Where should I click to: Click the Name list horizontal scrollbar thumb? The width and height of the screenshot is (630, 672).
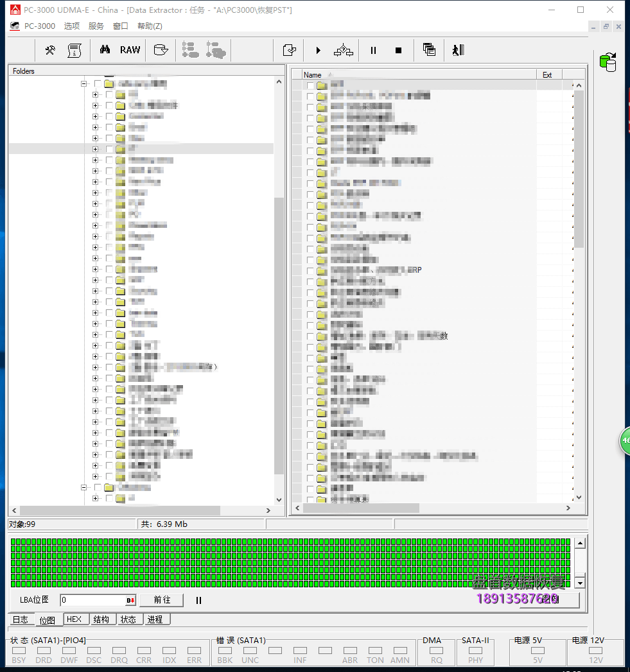[x=361, y=508]
